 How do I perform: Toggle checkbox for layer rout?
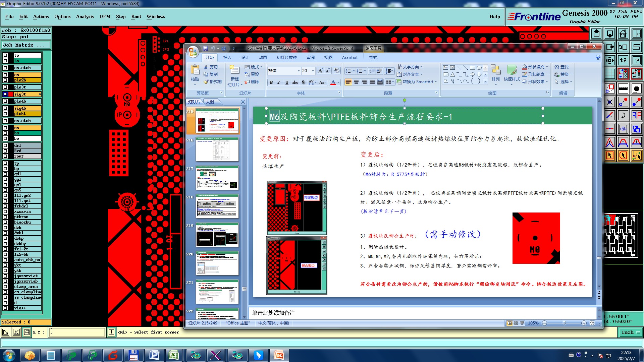[x=5, y=156]
